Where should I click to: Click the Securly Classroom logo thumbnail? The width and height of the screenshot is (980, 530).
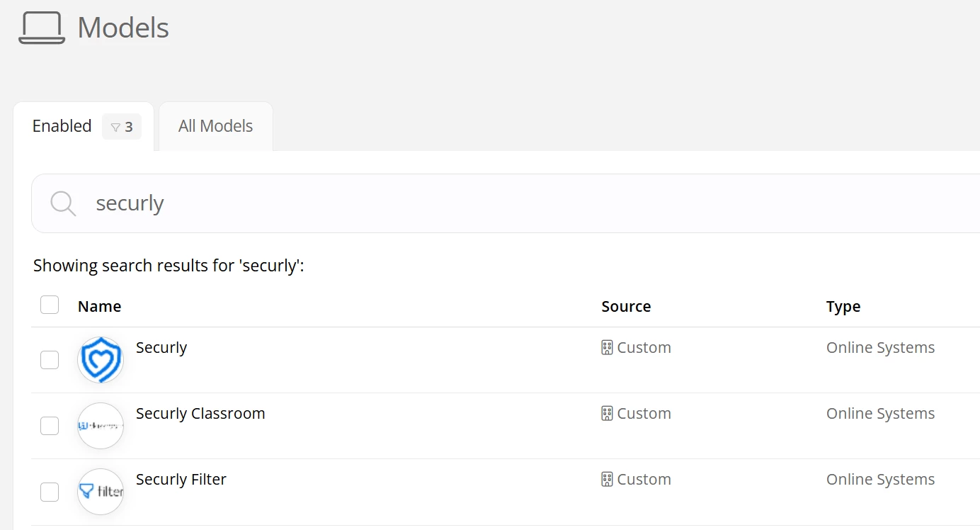tap(101, 426)
